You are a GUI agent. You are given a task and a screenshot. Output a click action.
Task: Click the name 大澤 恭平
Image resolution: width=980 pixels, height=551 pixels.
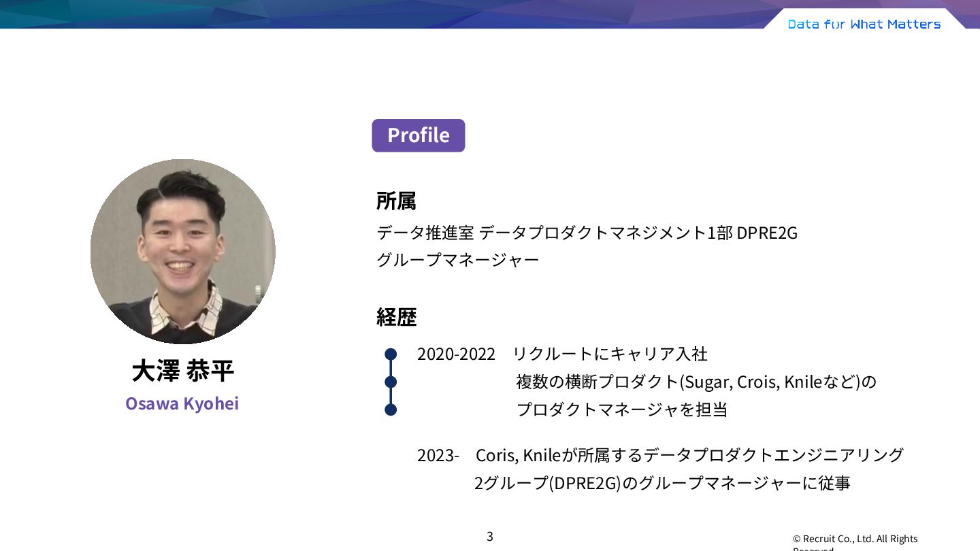(x=182, y=371)
